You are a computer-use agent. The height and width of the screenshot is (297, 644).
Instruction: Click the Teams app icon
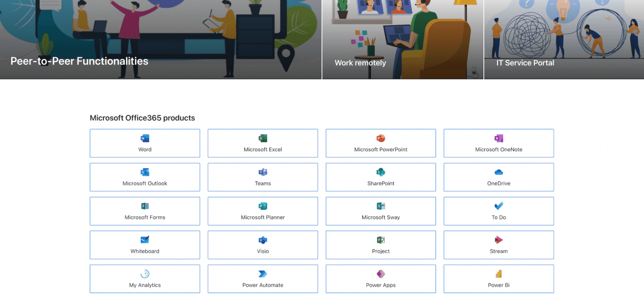point(263,172)
